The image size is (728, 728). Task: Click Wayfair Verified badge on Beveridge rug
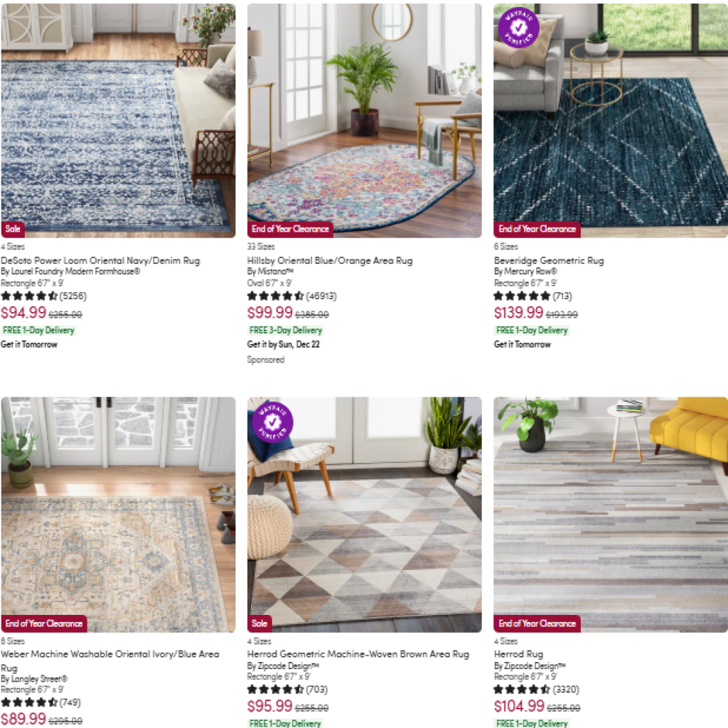pyautogui.click(x=518, y=28)
